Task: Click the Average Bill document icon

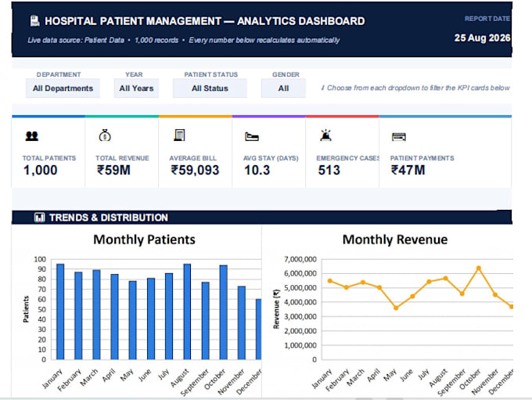Action: [x=179, y=135]
